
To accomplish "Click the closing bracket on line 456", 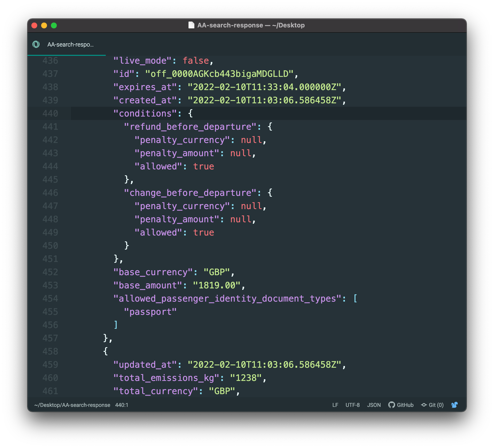I will point(116,325).
